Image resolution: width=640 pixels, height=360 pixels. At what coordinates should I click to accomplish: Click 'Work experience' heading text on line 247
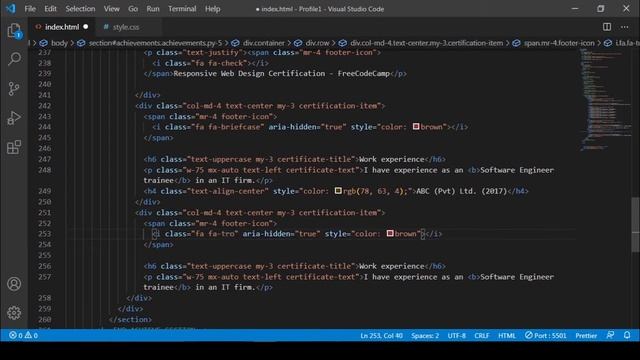(x=392, y=159)
